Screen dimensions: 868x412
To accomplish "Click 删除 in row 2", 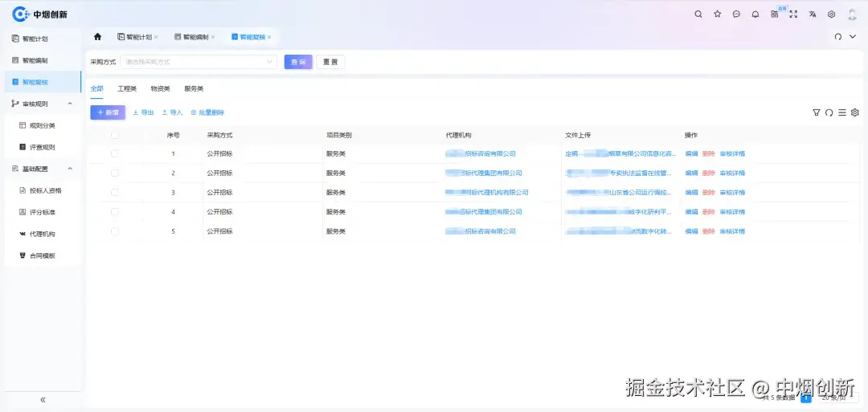I will pyautogui.click(x=709, y=173).
